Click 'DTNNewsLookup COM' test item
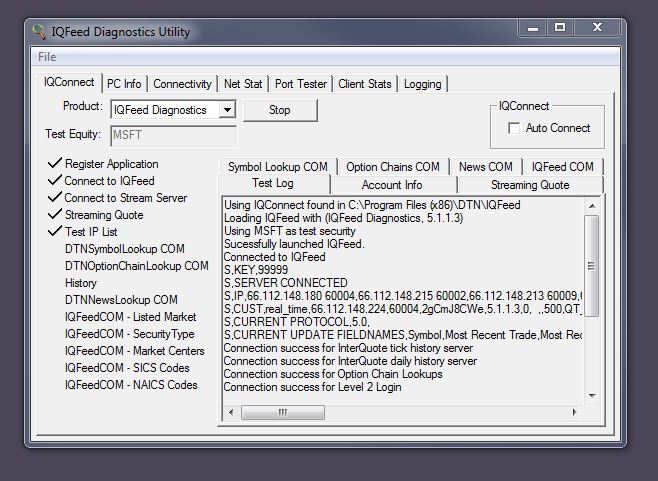Viewport: 658px width, 481px height. click(x=121, y=300)
